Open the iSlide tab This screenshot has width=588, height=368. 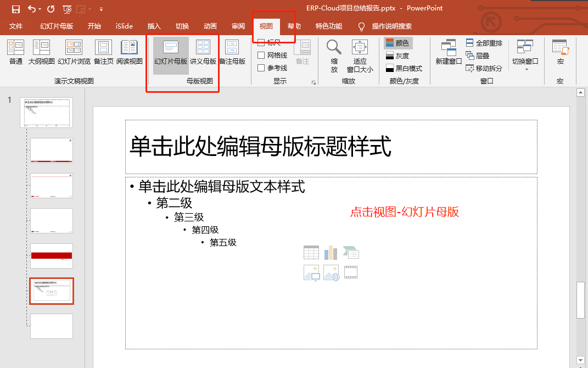(x=124, y=26)
